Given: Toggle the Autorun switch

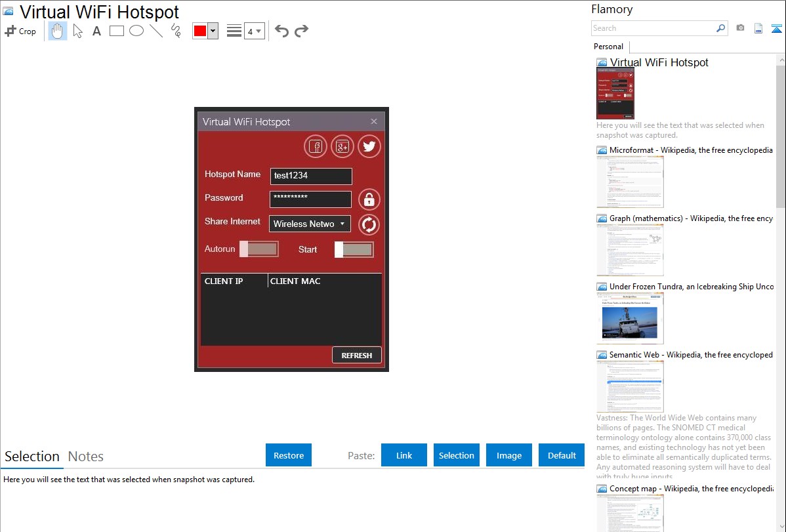Looking at the screenshot, I should coord(259,249).
